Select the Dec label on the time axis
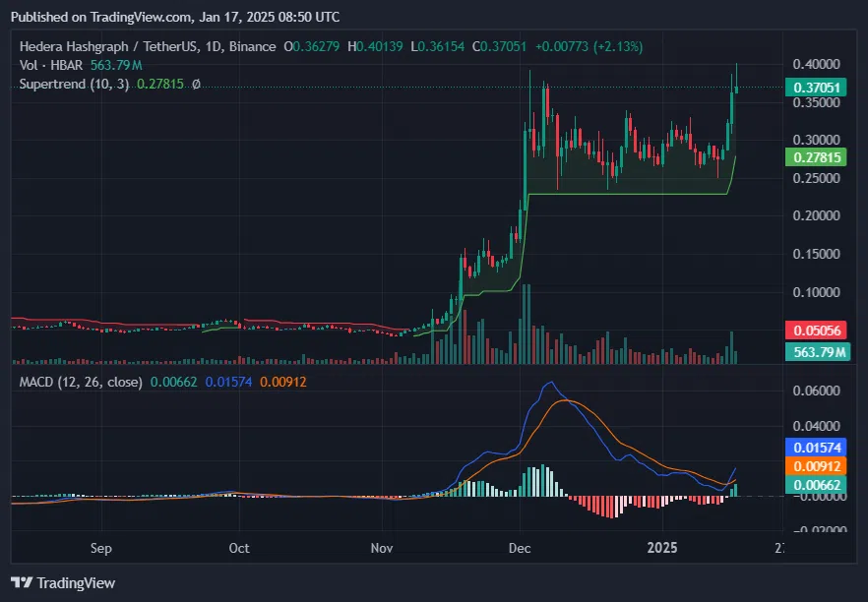The image size is (868, 602). click(520, 549)
